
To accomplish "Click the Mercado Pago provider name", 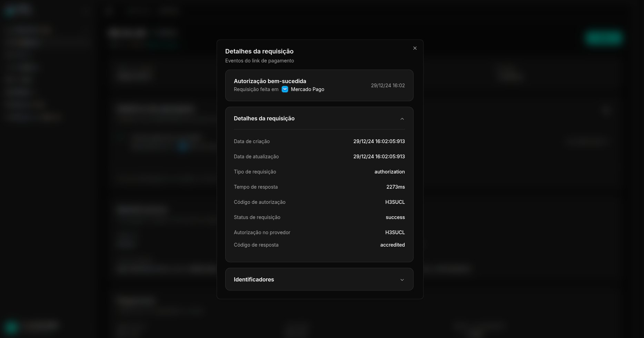I will tap(308, 89).
